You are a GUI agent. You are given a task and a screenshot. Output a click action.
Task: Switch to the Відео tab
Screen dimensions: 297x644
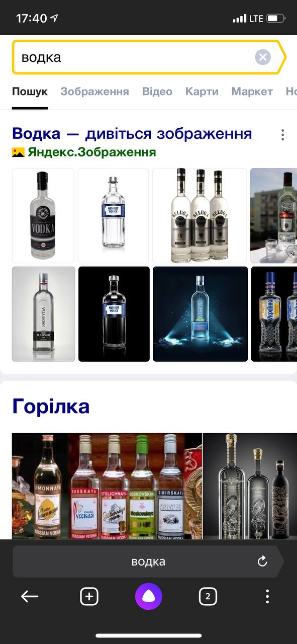[157, 92]
